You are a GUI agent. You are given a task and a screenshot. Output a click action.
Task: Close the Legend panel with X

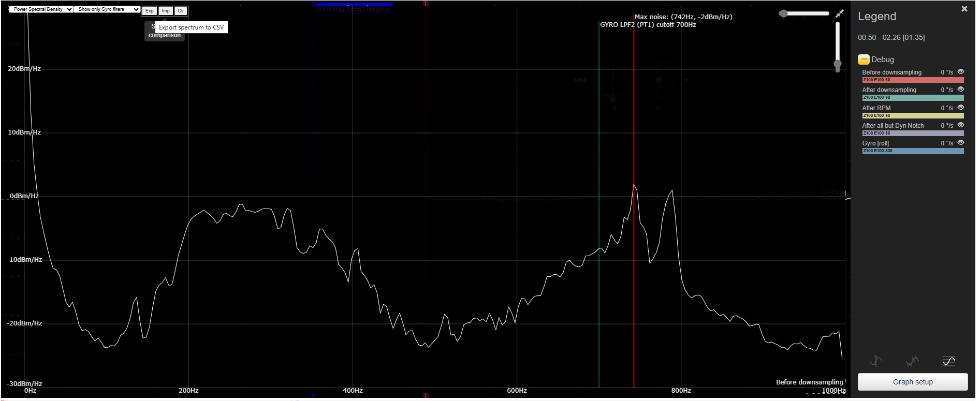point(964,9)
